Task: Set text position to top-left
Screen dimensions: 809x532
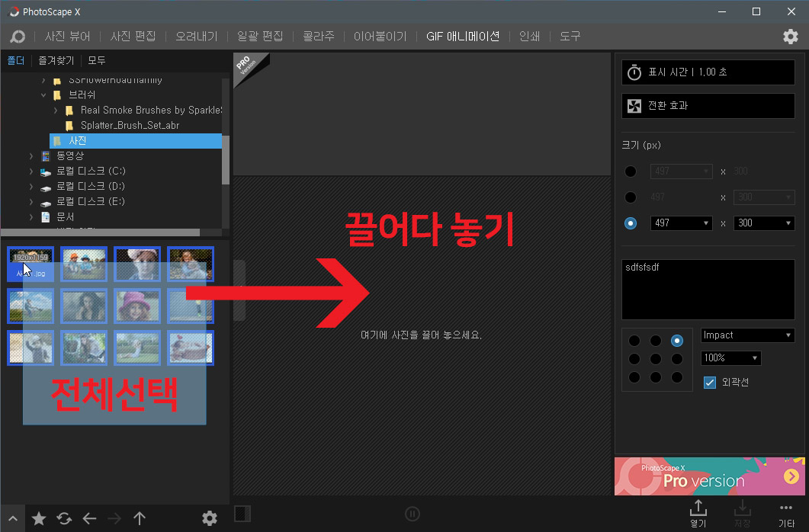Action: (634, 341)
